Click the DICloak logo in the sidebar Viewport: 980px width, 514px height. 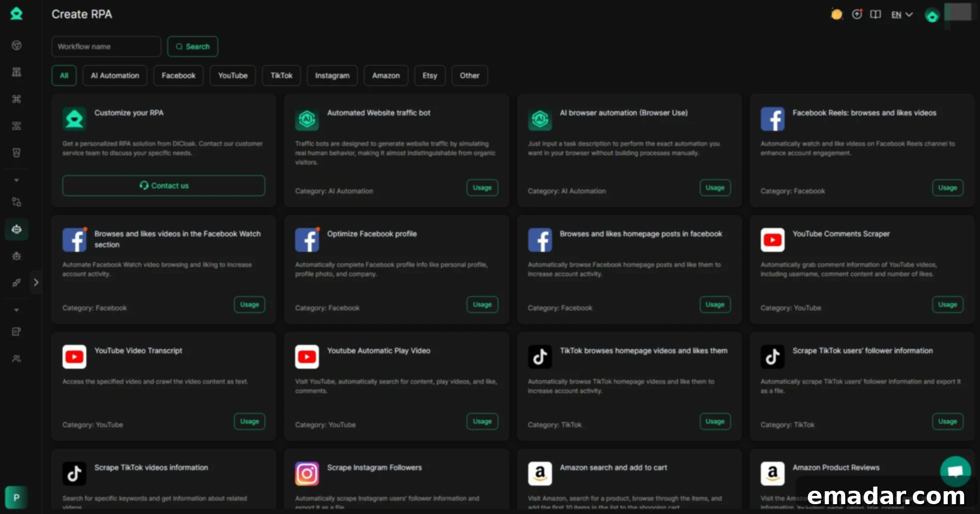(17, 14)
